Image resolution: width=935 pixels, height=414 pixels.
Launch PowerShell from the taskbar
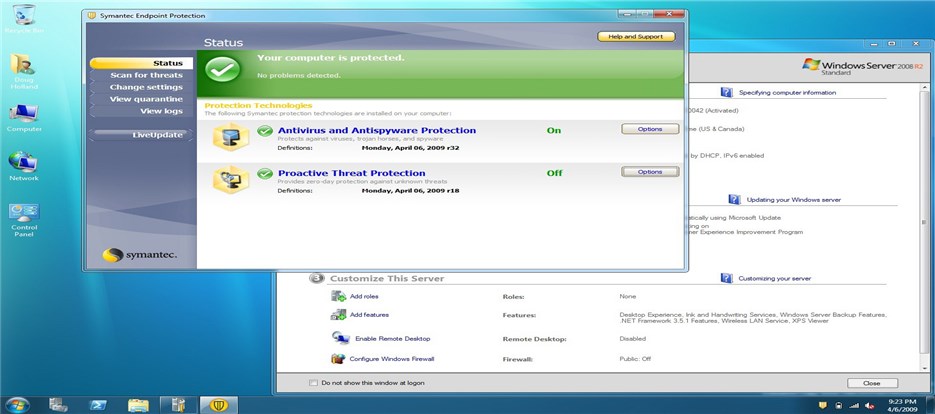[98, 404]
